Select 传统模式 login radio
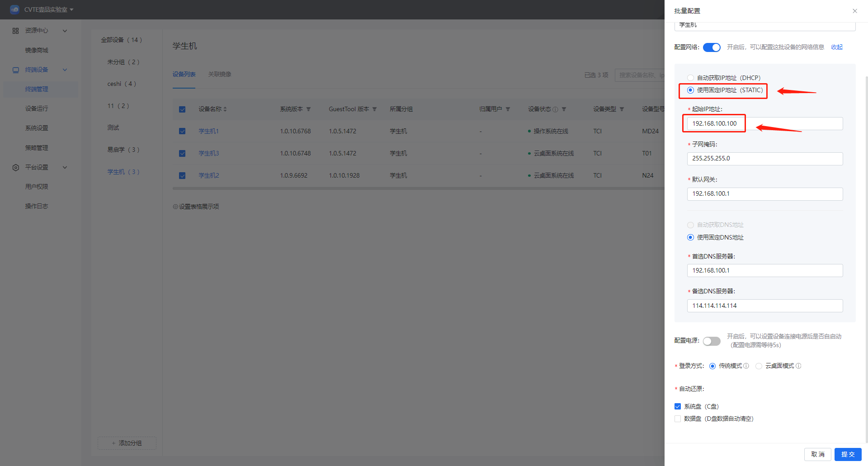 tap(712, 366)
